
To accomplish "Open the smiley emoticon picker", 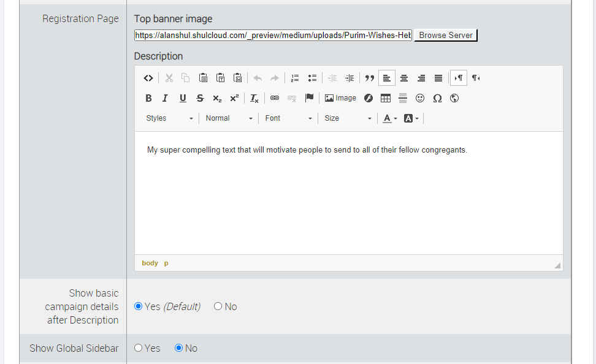I will 420,98.
